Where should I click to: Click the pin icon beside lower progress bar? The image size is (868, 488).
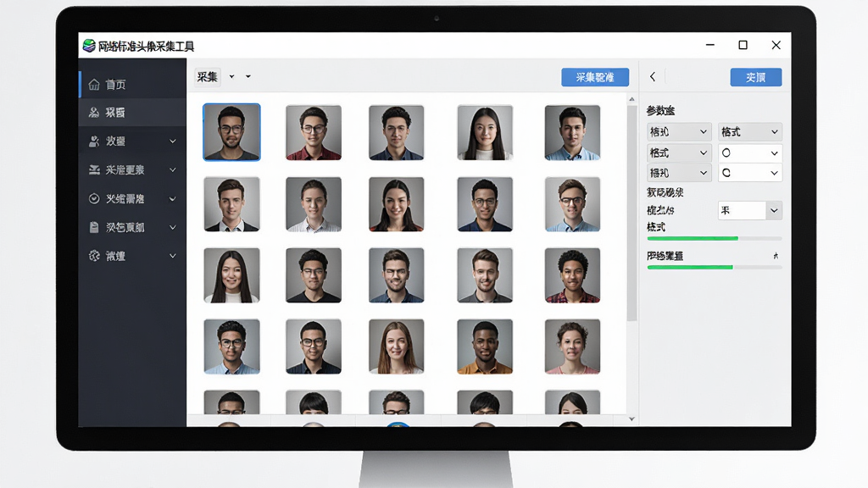pos(776,256)
